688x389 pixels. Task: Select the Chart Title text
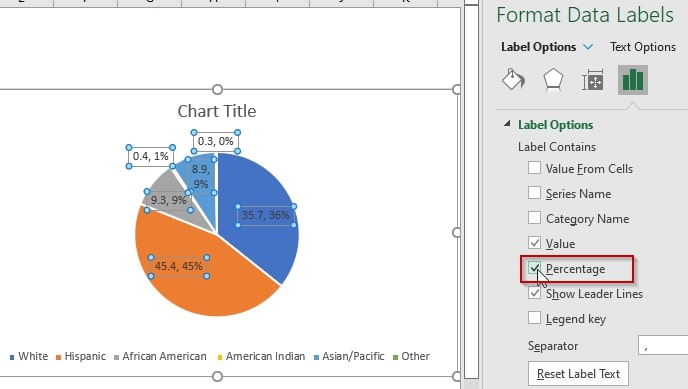coord(217,111)
